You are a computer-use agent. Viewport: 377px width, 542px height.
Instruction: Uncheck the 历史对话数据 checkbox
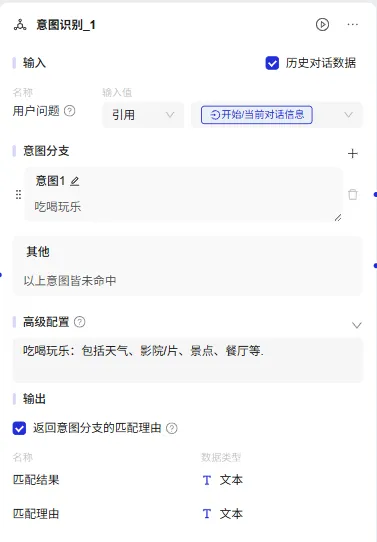[272, 63]
